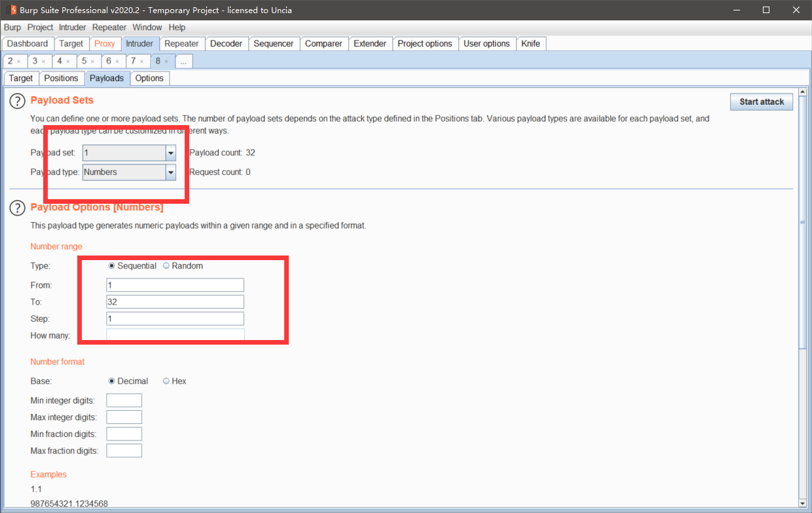Image resolution: width=812 pixels, height=513 pixels.
Task: Switch to the Decoder tab
Action: click(226, 44)
